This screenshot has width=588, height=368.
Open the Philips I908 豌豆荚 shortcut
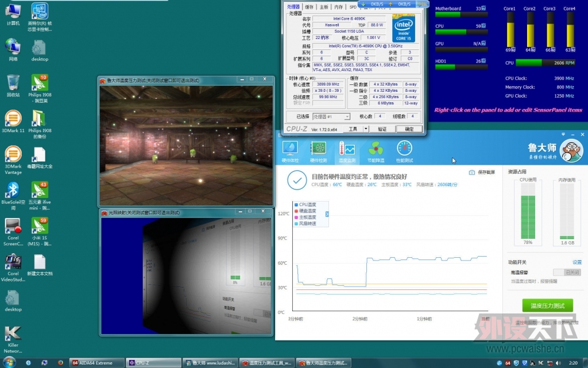[40, 88]
